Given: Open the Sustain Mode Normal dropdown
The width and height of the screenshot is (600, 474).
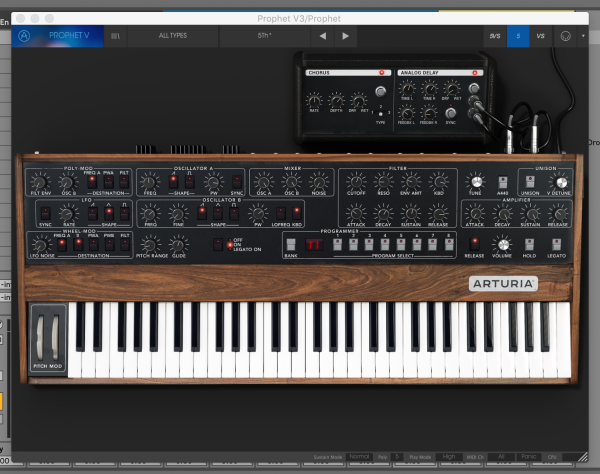Looking at the screenshot, I should click(x=361, y=456).
